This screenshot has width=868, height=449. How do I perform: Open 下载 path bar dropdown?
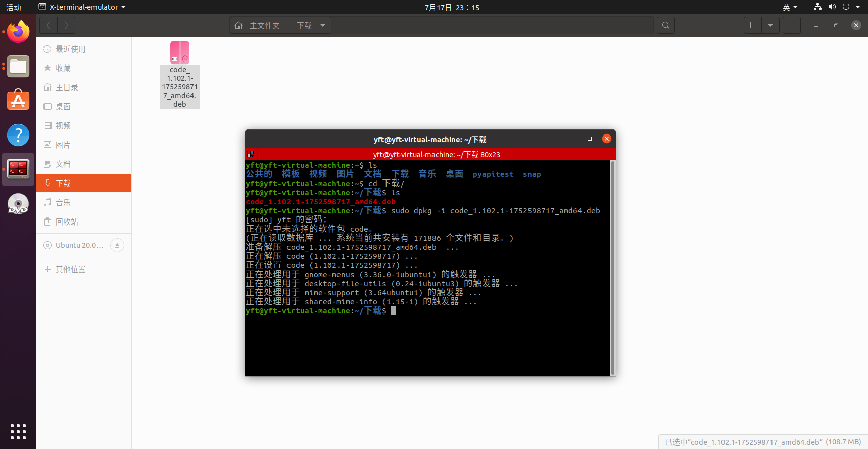[x=323, y=25]
